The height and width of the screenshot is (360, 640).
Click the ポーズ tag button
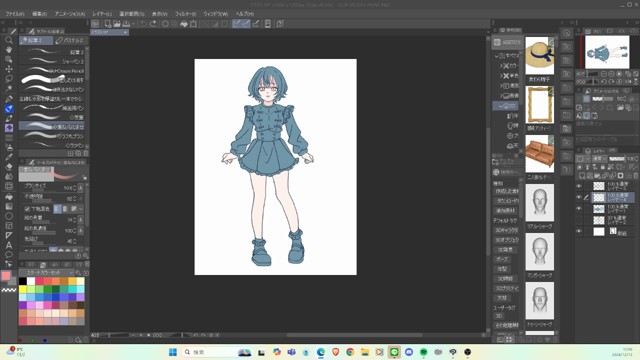click(x=502, y=259)
